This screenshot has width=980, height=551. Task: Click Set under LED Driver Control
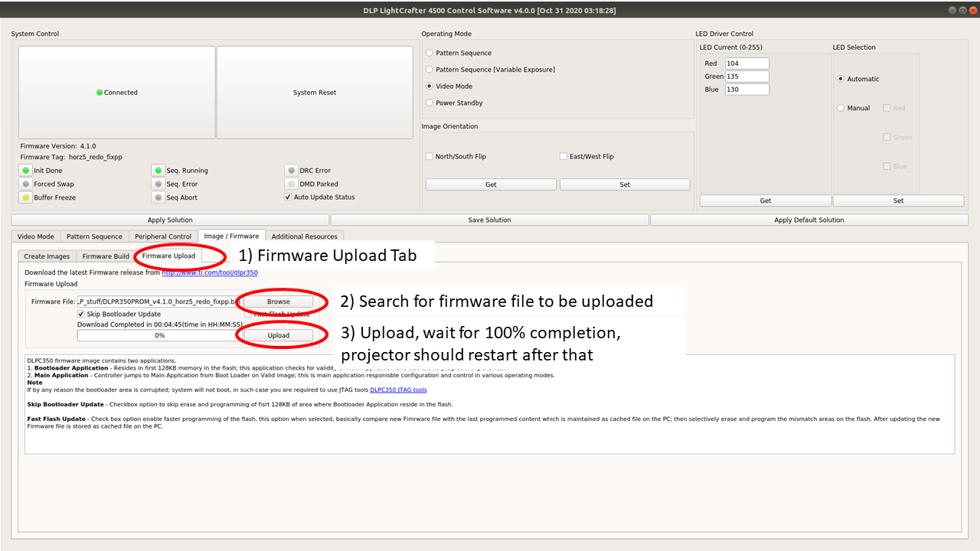[x=898, y=201]
